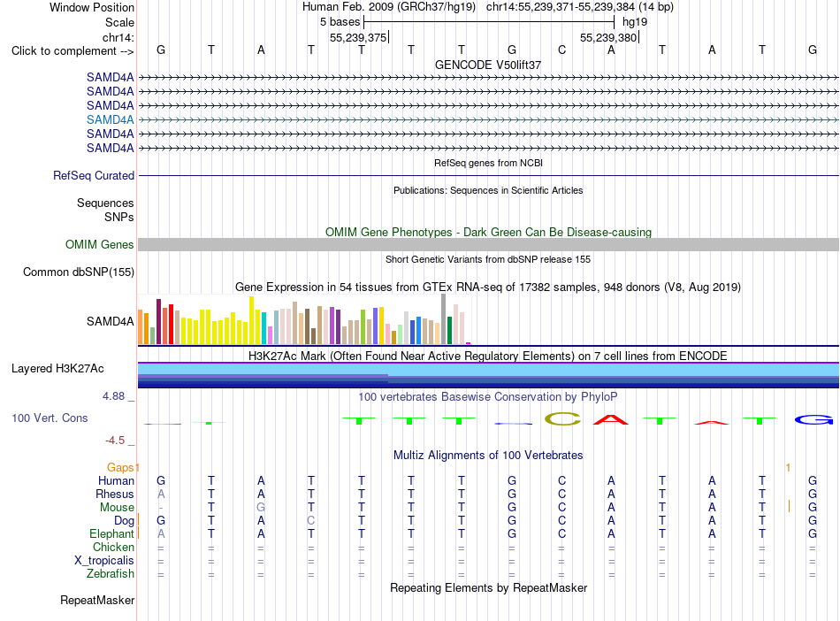The width and height of the screenshot is (840, 621).
Task: Click the Sequences label of Publications track
Action: tap(105, 203)
